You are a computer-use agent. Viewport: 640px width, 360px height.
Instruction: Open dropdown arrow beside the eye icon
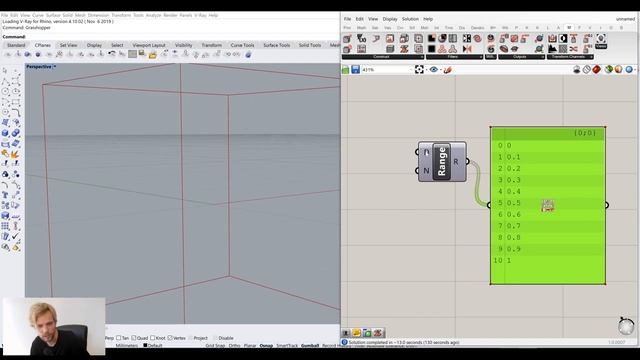[x=441, y=70]
